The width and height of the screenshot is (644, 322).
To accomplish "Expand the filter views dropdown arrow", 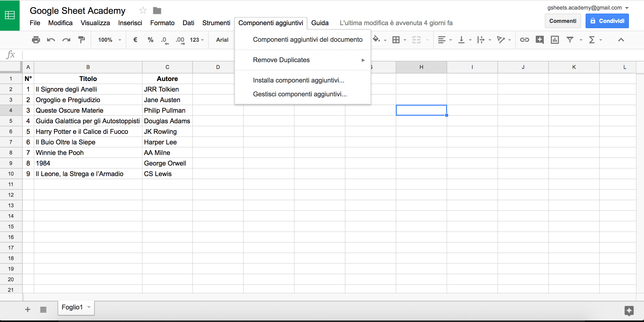I will coord(581,40).
